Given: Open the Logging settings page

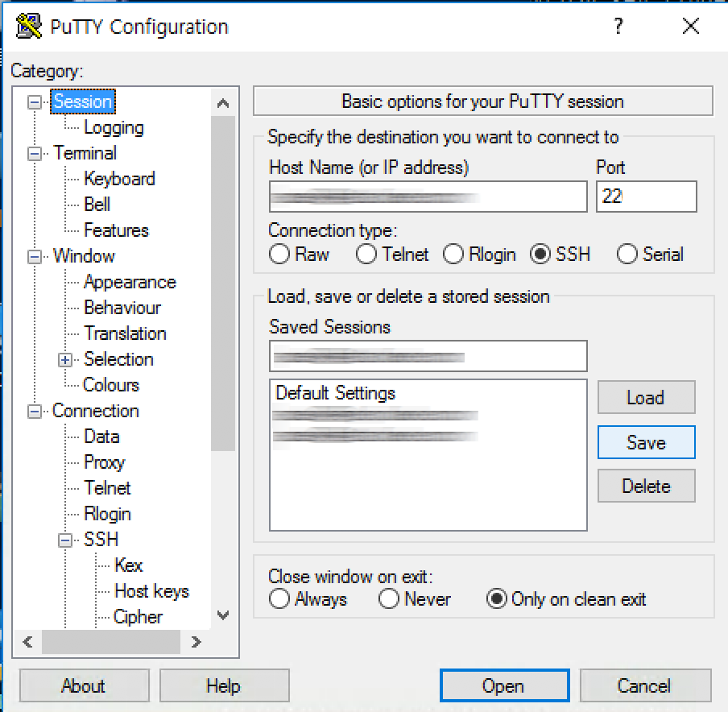Looking at the screenshot, I should click(x=114, y=127).
